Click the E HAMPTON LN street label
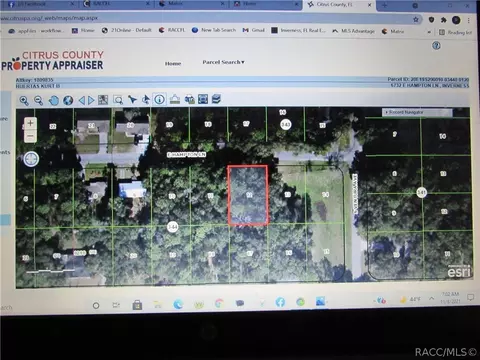480x360 pixels. click(x=186, y=155)
